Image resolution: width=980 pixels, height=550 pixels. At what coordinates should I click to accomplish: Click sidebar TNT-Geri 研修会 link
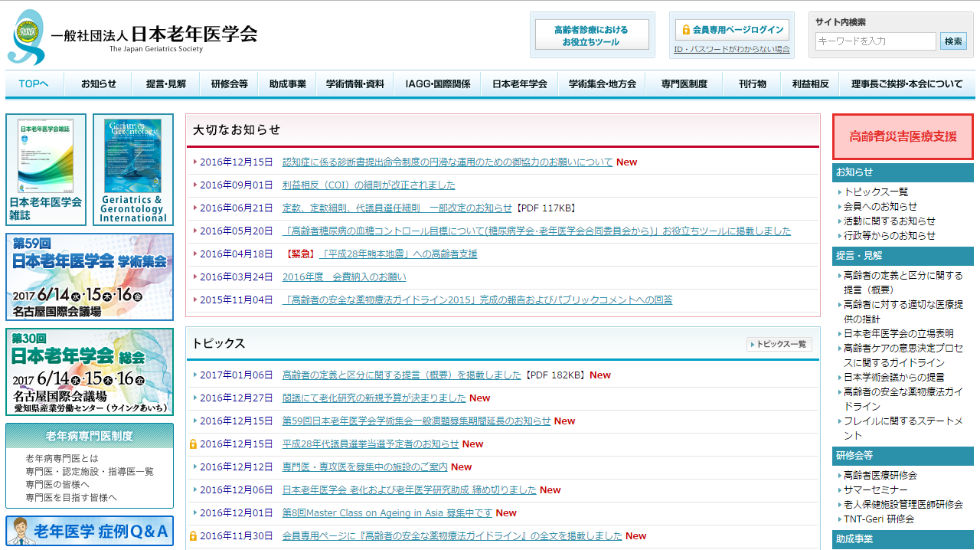click(879, 519)
